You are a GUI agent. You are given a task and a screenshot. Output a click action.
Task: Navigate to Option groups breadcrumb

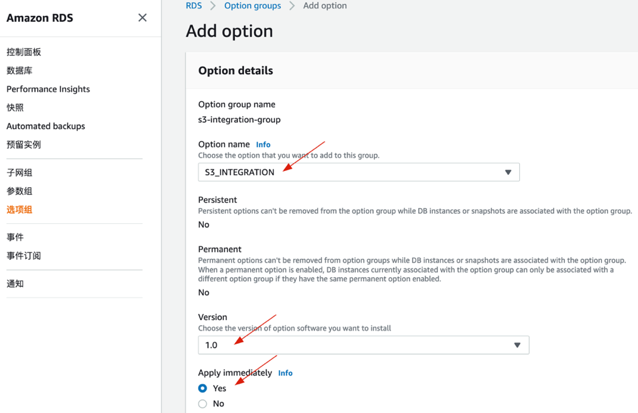pos(252,6)
